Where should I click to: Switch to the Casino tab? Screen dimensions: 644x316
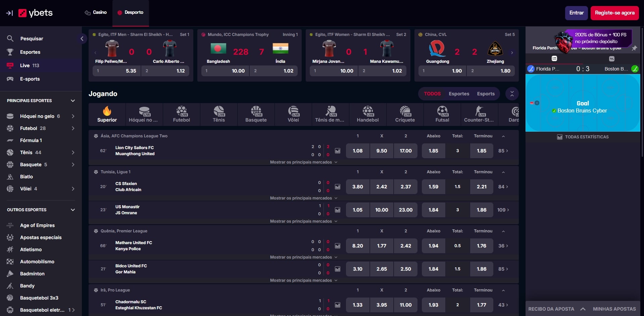pyautogui.click(x=96, y=12)
